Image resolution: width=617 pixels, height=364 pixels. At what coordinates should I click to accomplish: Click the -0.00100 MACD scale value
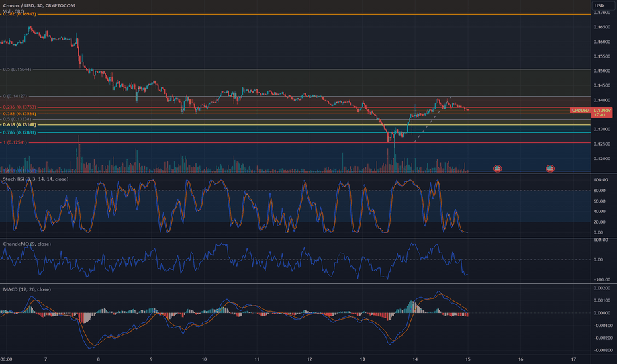tap(602, 326)
